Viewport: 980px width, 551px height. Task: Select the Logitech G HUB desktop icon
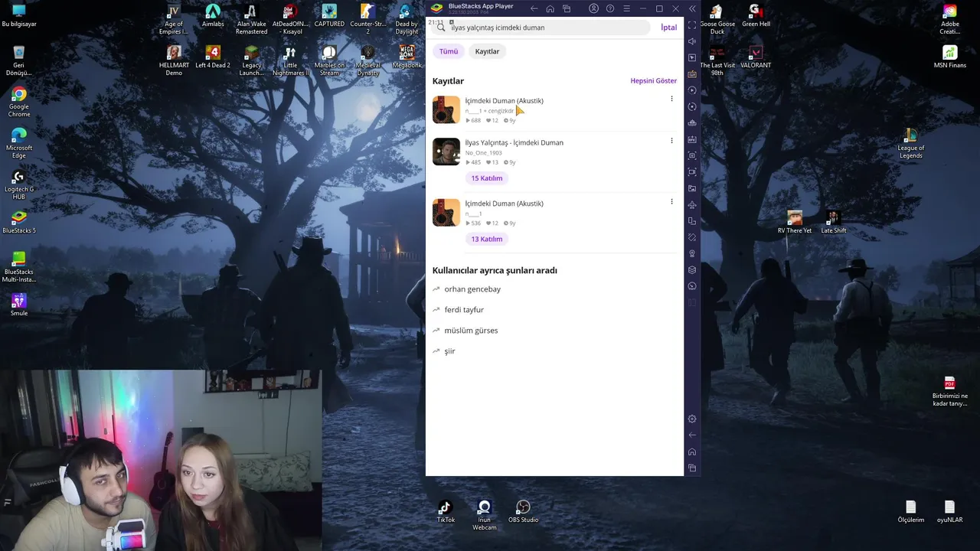pos(19,185)
